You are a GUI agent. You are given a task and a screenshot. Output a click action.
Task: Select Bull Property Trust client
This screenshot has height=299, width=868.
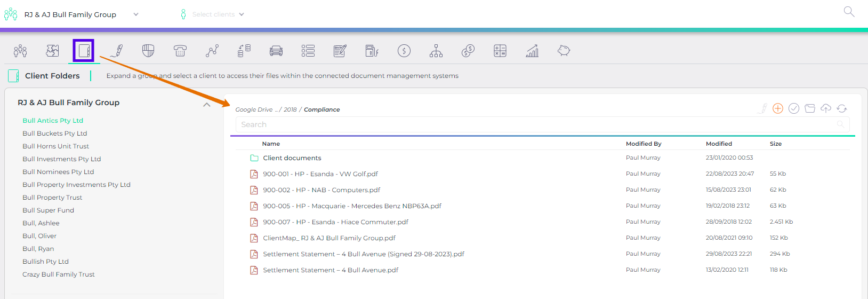(x=52, y=198)
